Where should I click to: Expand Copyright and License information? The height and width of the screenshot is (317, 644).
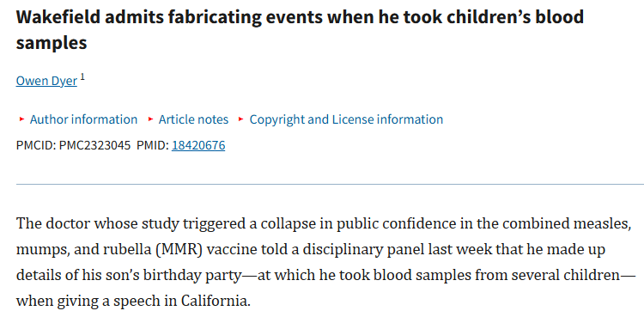(346, 119)
